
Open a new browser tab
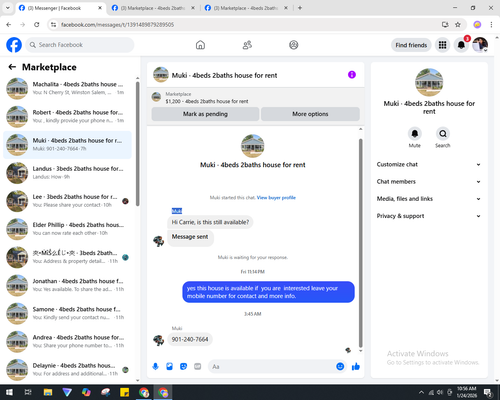pyautogui.click(x=300, y=8)
